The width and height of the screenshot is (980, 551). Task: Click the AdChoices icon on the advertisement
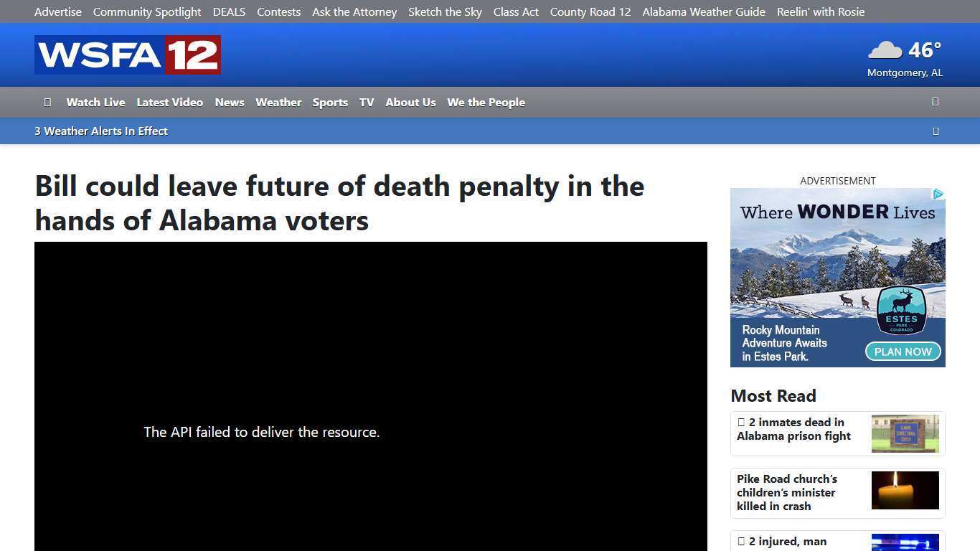938,194
